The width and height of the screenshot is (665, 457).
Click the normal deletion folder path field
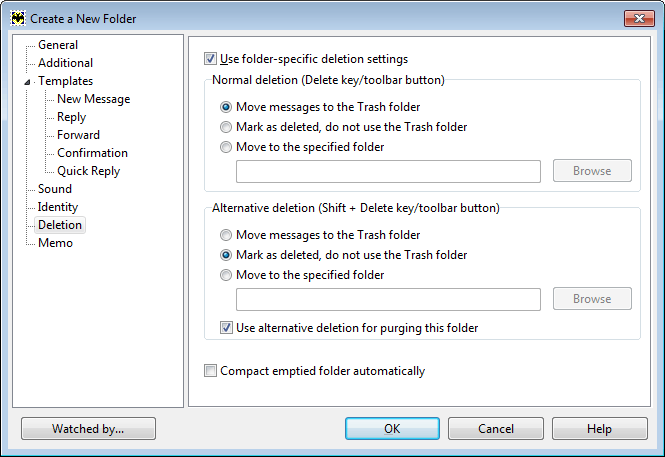click(388, 171)
